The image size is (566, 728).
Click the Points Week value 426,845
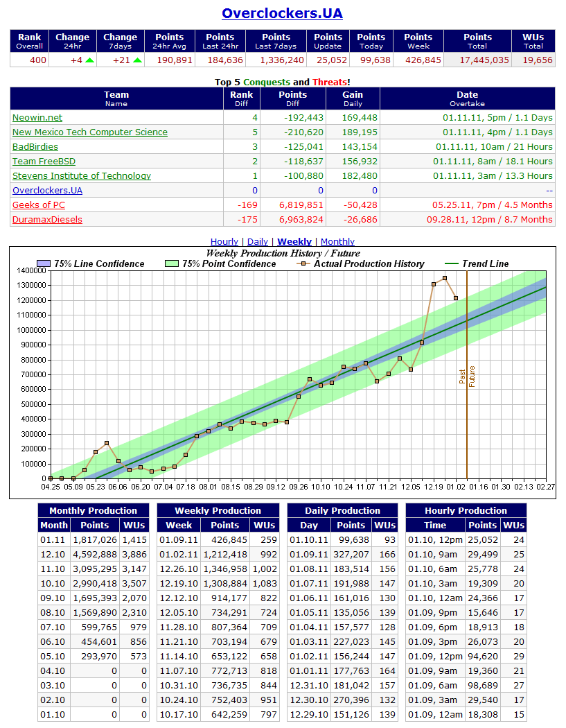tap(423, 60)
